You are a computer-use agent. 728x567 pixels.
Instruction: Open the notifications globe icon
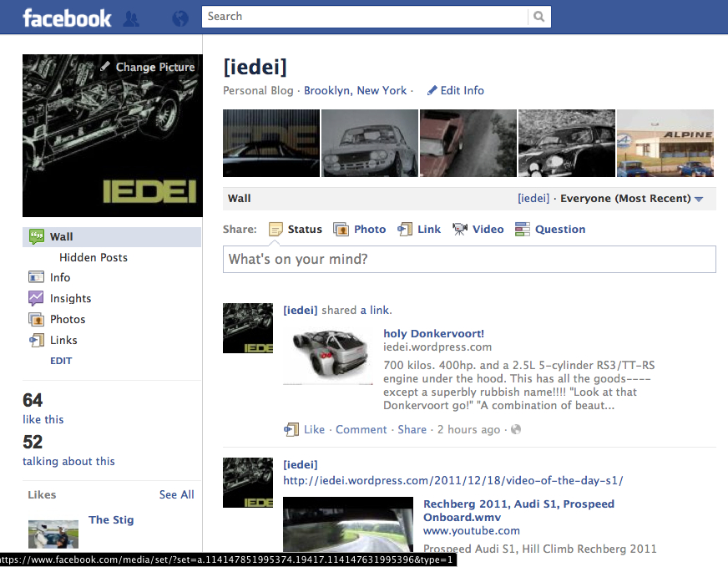click(x=179, y=18)
